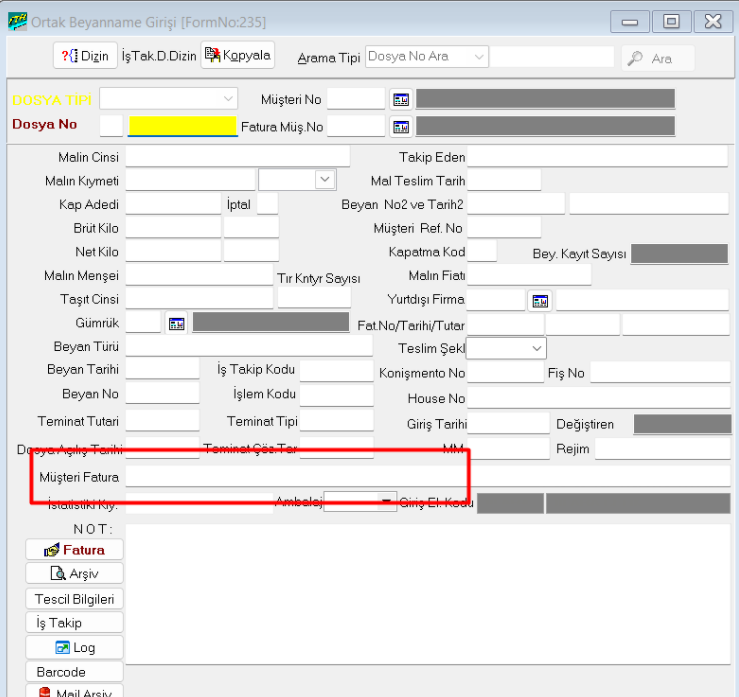Viewport: 739px width, 697px height.
Task: Expand the Dosya Tipi dropdown
Action: pos(228,99)
